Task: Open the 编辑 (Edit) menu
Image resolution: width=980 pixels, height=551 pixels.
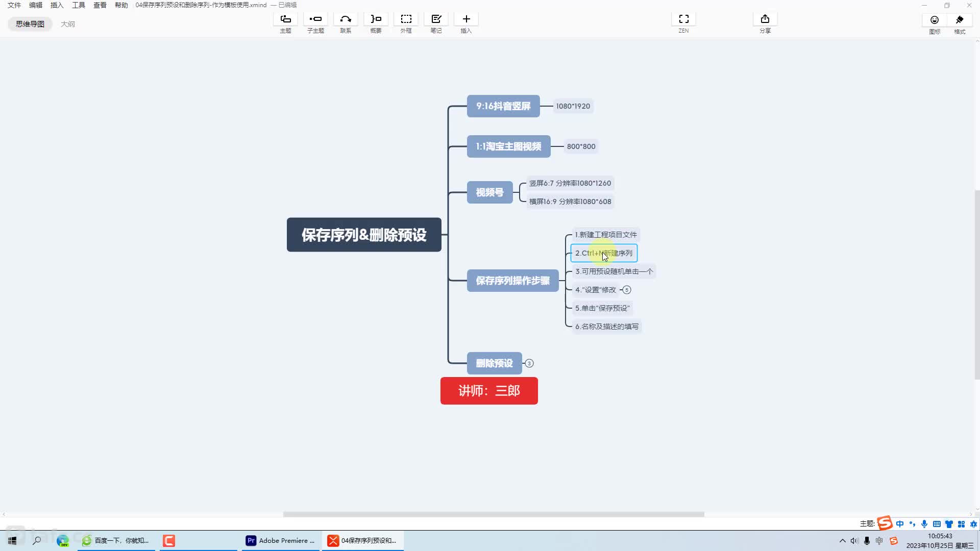Action: (x=36, y=5)
